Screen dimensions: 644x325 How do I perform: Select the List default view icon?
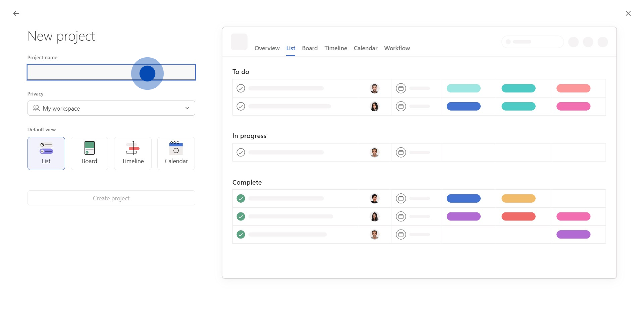point(46,148)
